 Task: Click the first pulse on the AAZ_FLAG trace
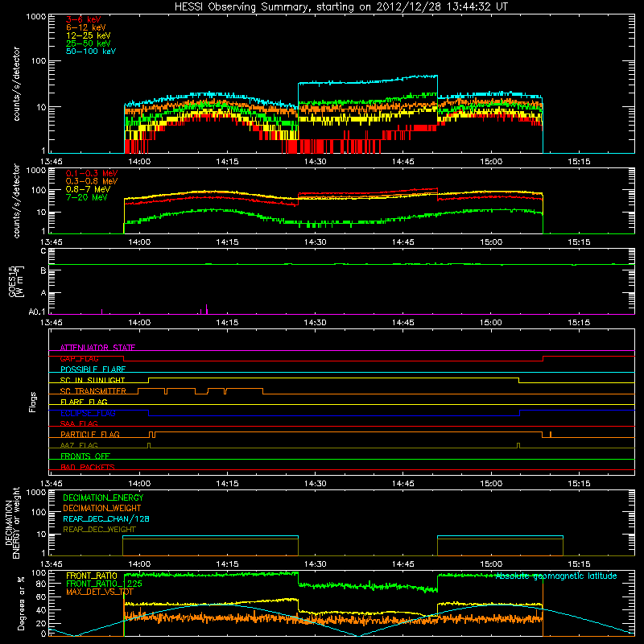[149, 445]
